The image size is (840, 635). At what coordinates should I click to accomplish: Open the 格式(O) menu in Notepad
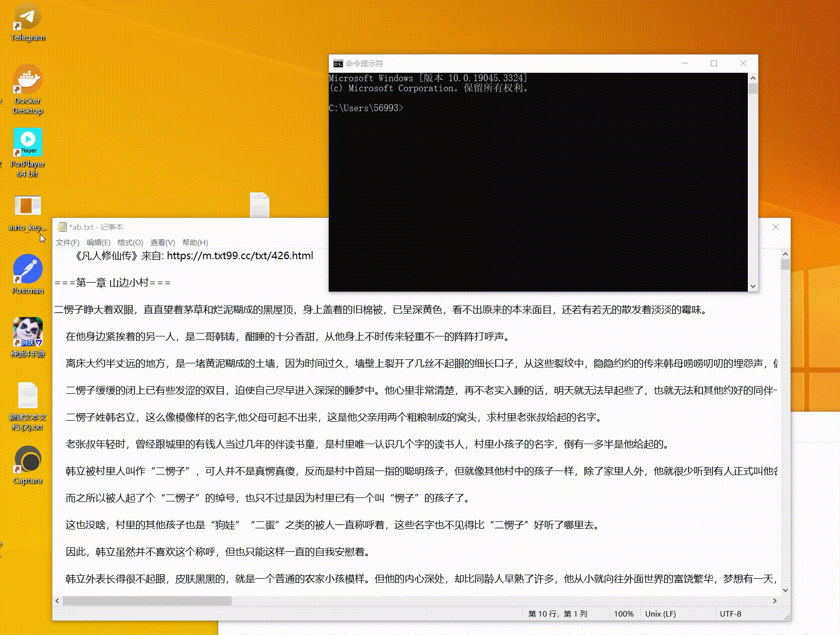(x=130, y=242)
